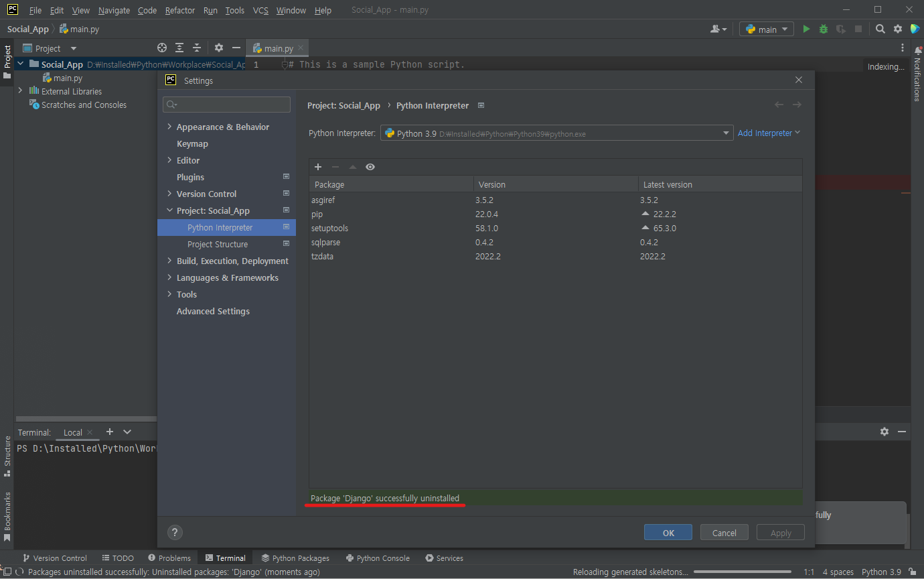Viewport: 924px width, 579px height.
Task: Open the Refactor menu
Action: [x=180, y=10]
